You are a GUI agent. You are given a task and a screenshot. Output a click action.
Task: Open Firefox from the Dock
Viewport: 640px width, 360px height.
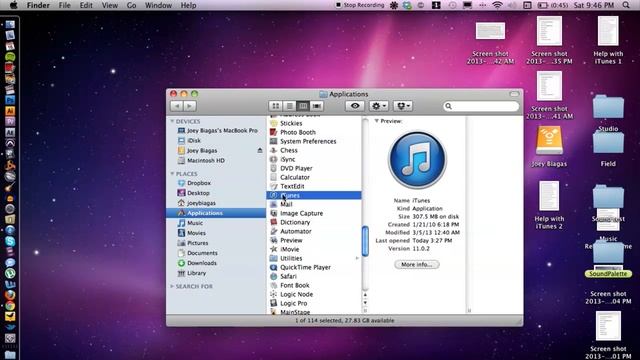(10, 295)
